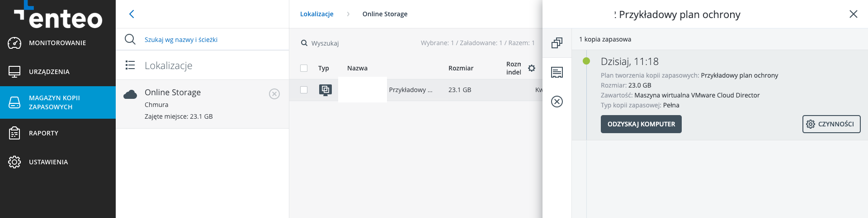Toggle the select-all checkbox in table header
This screenshot has width=868, height=218.
coord(304,68)
